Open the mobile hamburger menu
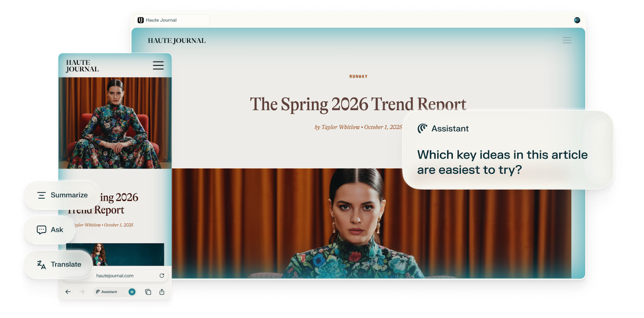The height and width of the screenshot is (318, 644). click(x=158, y=65)
